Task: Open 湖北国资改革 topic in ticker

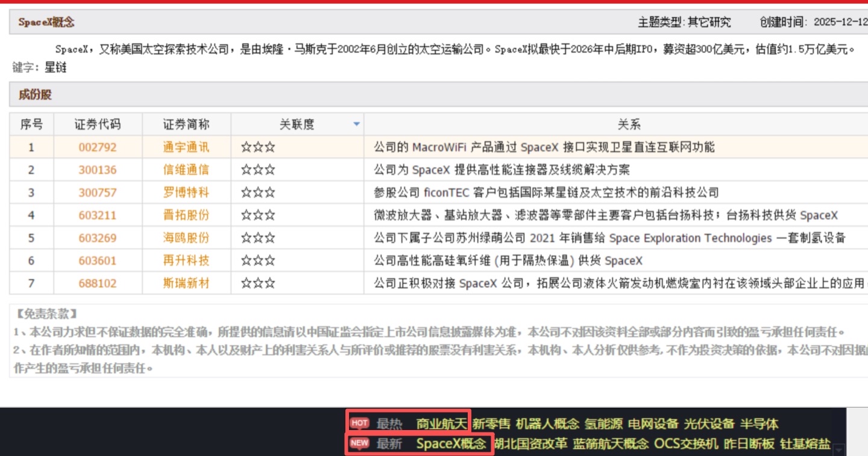Action: coord(530,444)
